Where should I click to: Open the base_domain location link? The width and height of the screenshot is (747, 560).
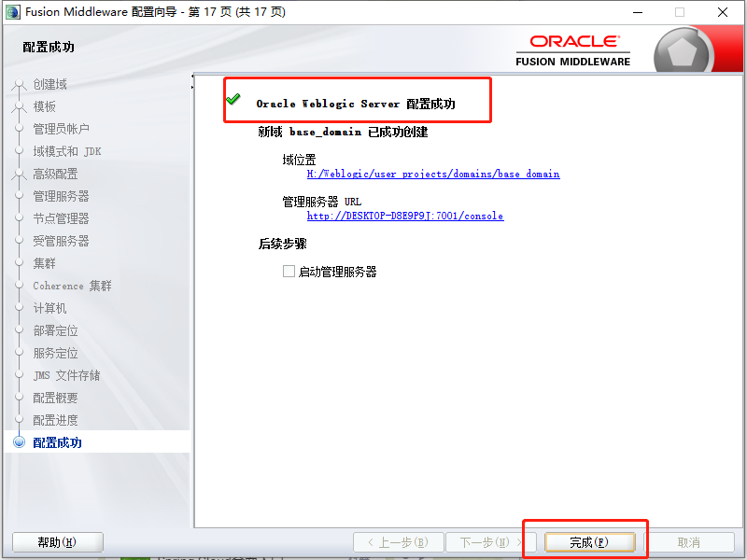coord(433,174)
